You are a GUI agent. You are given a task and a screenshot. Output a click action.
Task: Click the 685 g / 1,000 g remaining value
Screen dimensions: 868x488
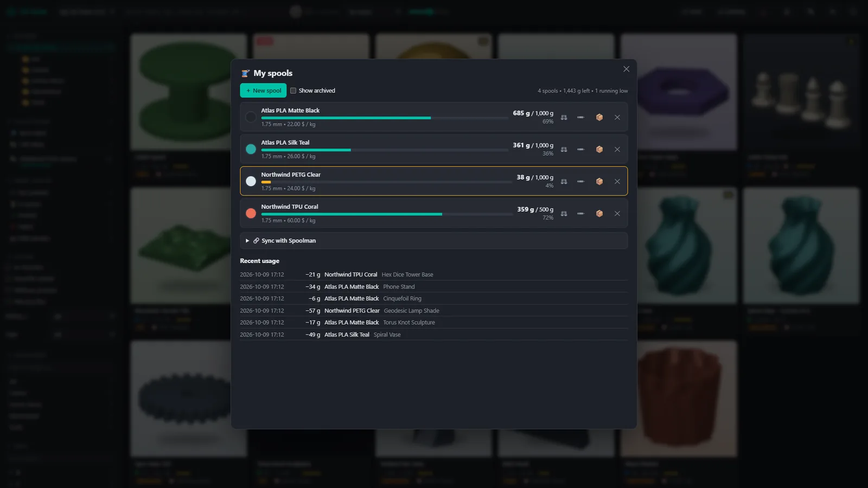coord(533,113)
